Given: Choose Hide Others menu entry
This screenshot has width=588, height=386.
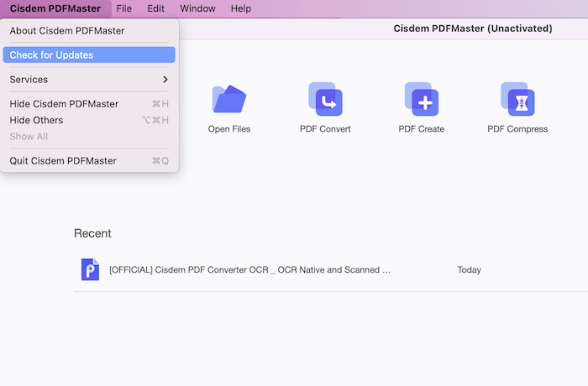Looking at the screenshot, I should pos(89,120).
